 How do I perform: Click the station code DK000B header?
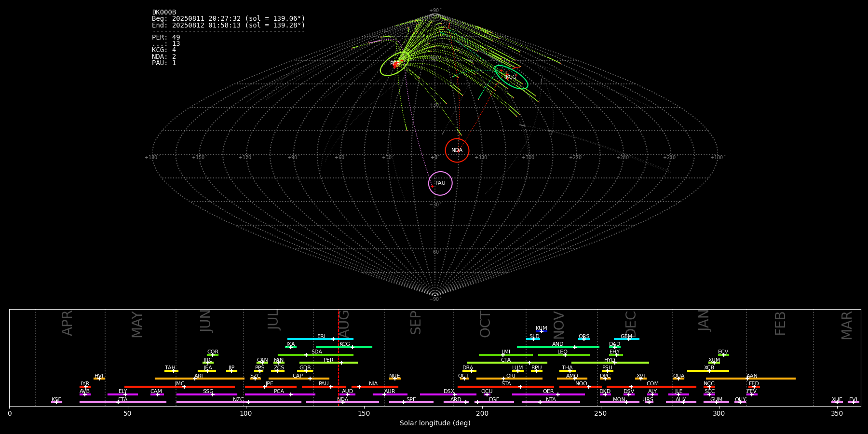[164, 12]
